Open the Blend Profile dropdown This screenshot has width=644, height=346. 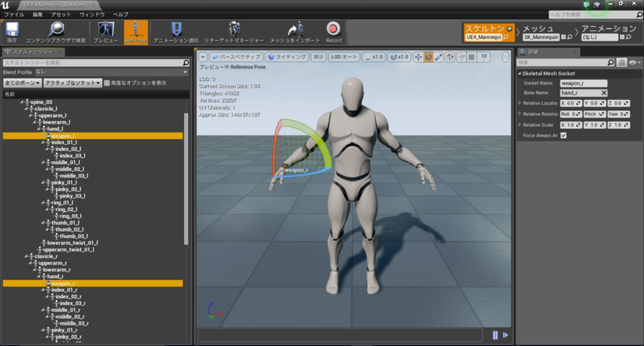(111, 72)
